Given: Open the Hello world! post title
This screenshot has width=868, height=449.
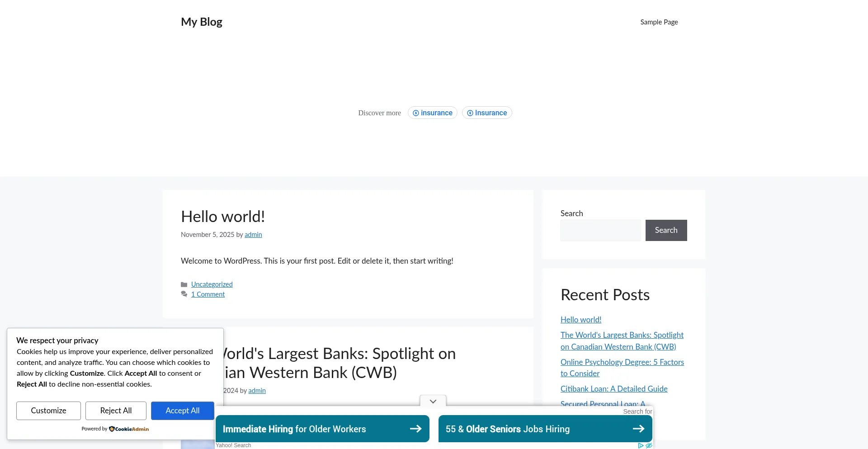Looking at the screenshot, I should point(223,217).
